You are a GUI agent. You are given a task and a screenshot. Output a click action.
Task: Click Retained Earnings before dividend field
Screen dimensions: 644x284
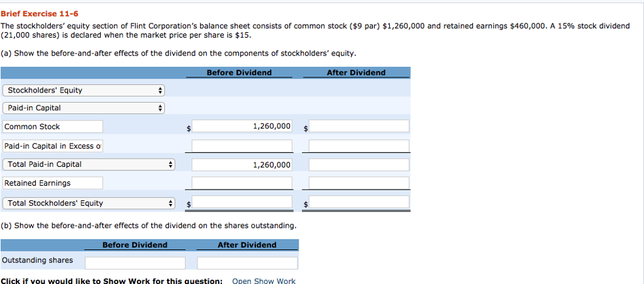click(242, 183)
